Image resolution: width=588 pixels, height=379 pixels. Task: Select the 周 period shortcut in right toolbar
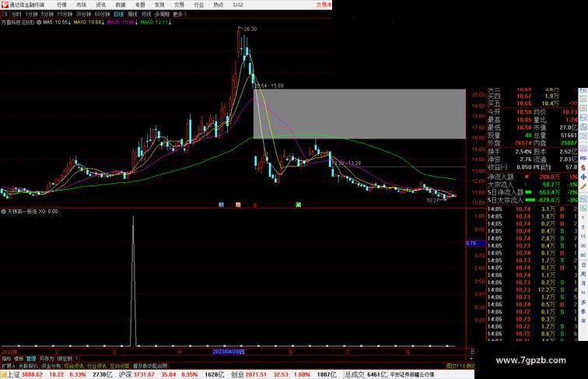[583, 274]
